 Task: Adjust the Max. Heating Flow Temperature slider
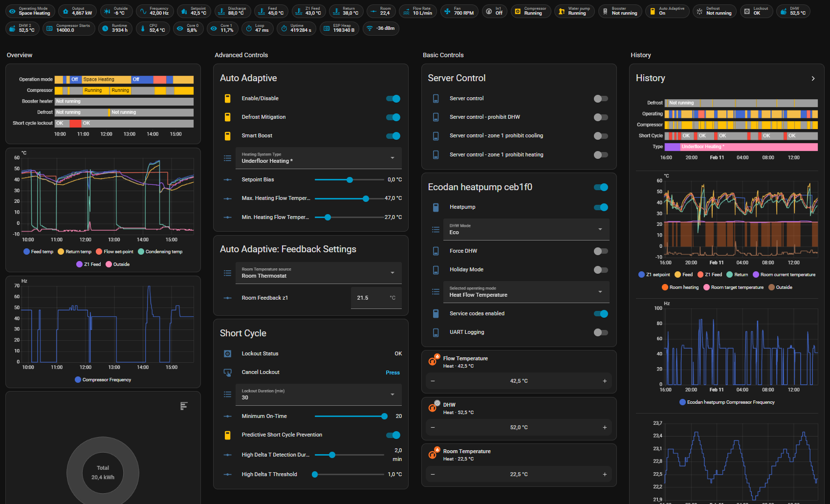(366, 198)
